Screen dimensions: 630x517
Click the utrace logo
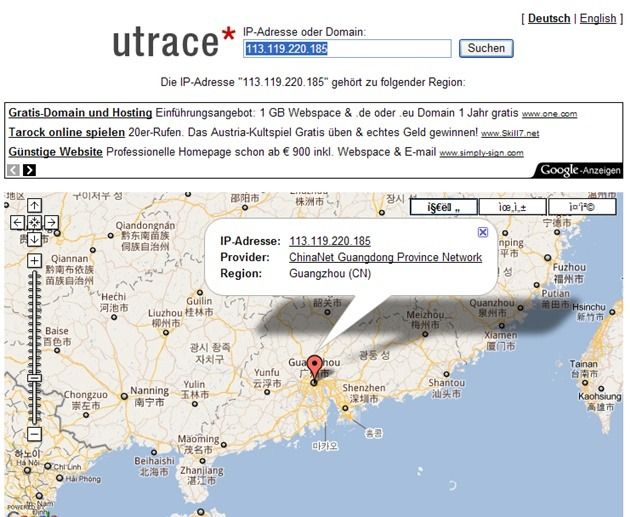point(174,42)
